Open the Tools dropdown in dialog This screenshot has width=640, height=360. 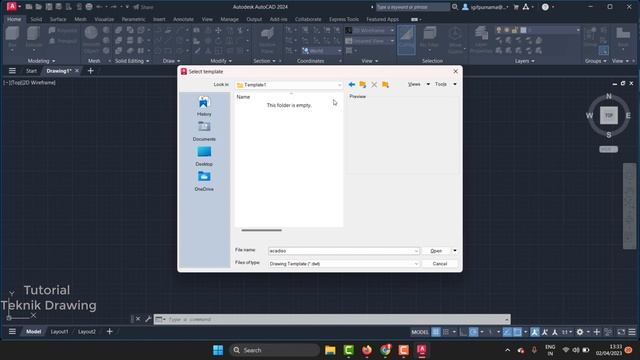[x=445, y=84]
